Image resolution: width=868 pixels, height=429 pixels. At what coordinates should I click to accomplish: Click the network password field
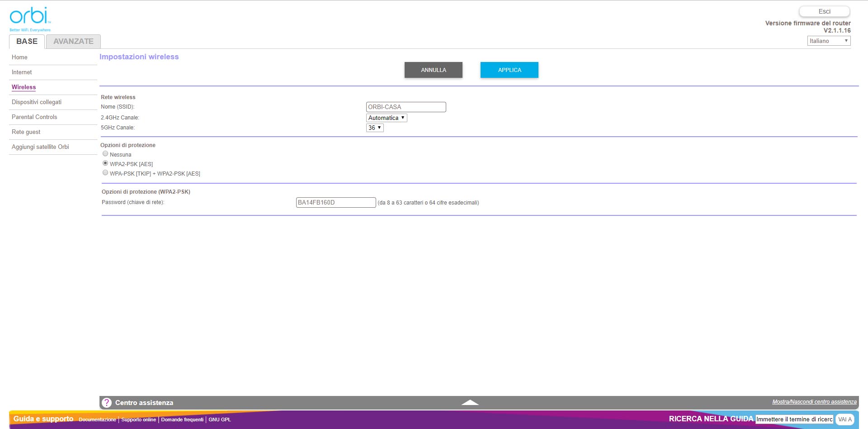coord(335,202)
